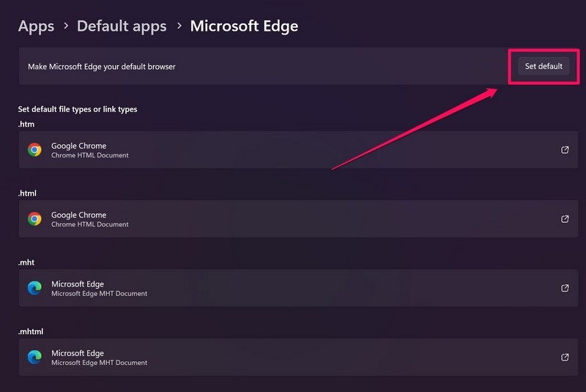Click Chrome HTML Document text under .htm

pos(89,155)
